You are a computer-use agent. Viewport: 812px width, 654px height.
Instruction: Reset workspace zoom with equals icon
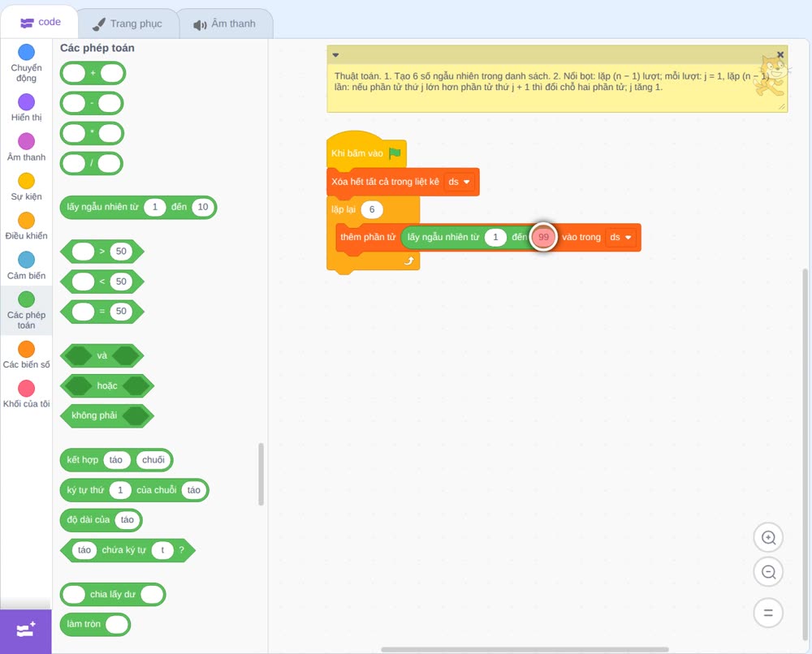pos(768,613)
